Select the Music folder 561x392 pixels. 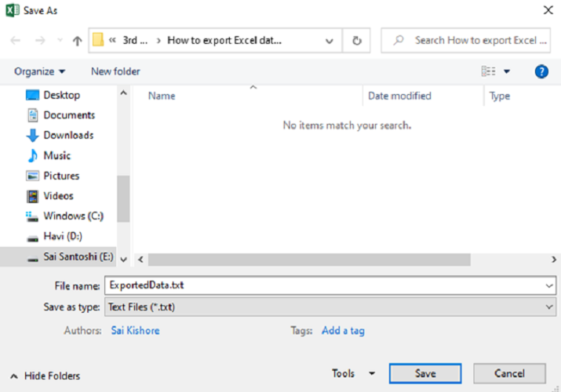[57, 155]
